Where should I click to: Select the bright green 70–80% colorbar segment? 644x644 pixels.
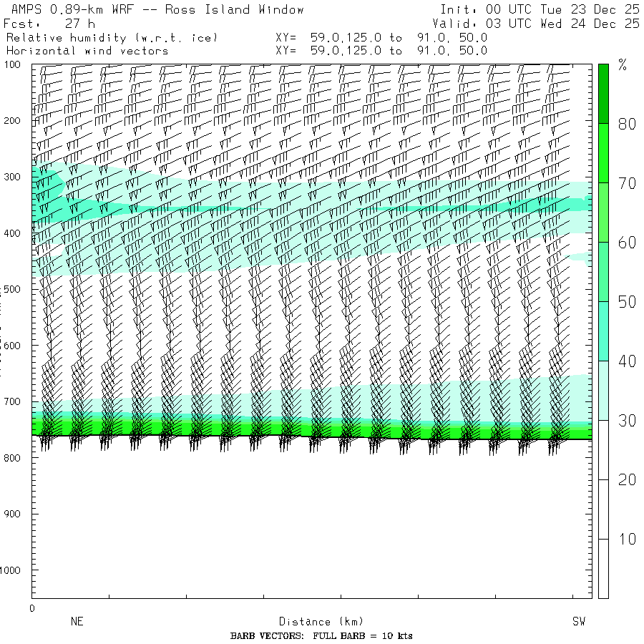pyautogui.click(x=603, y=152)
